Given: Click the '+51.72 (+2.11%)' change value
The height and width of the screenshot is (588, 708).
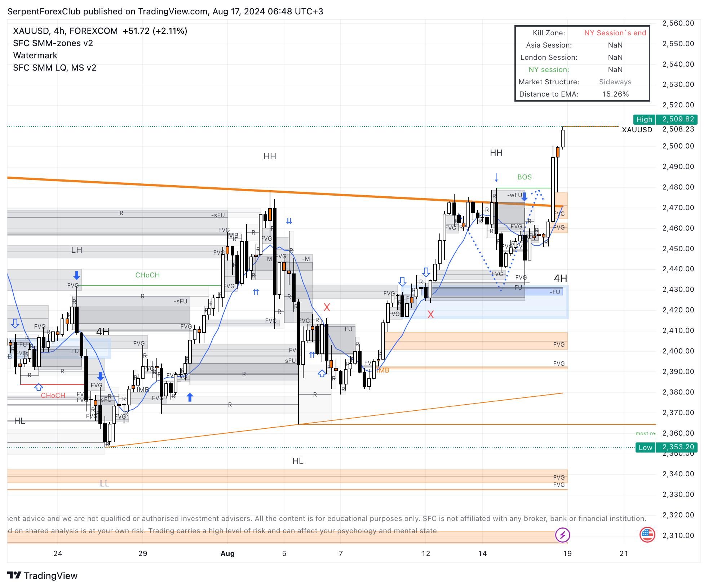Looking at the screenshot, I should point(155,31).
